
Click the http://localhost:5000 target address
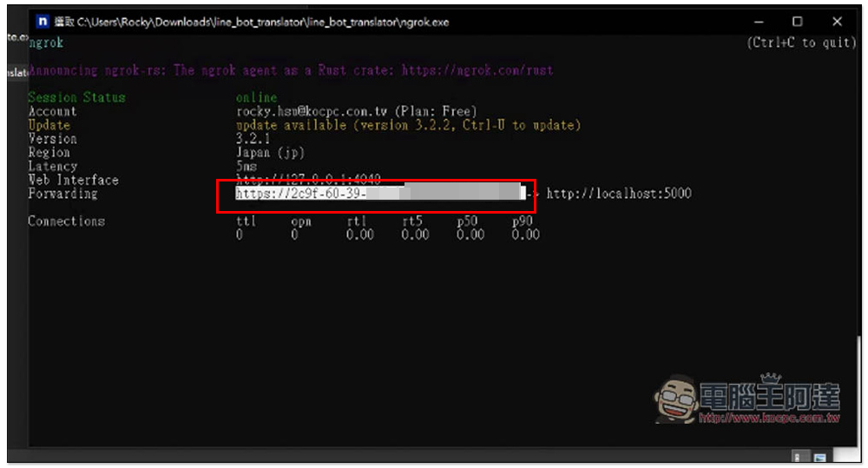pos(619,194)
